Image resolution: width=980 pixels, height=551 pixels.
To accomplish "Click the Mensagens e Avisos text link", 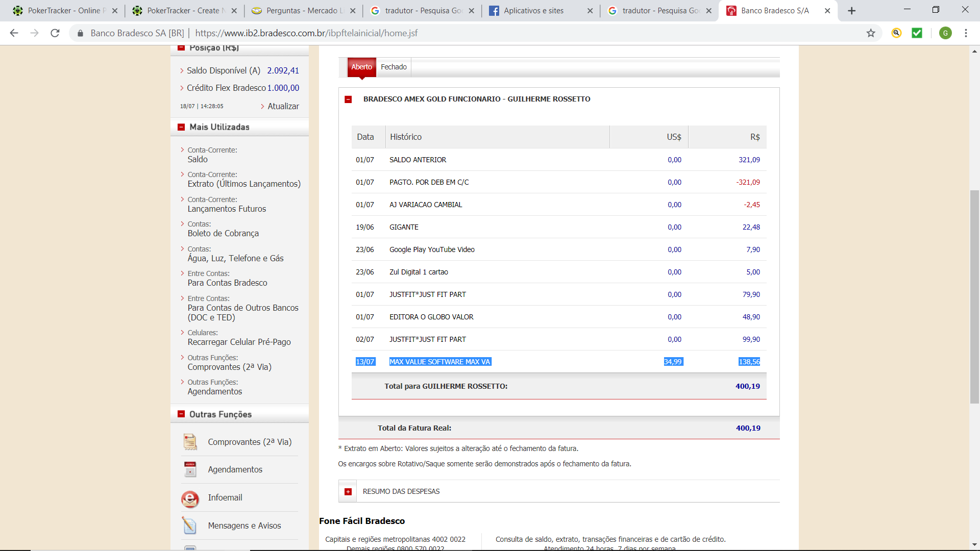I will coord(244,525).
